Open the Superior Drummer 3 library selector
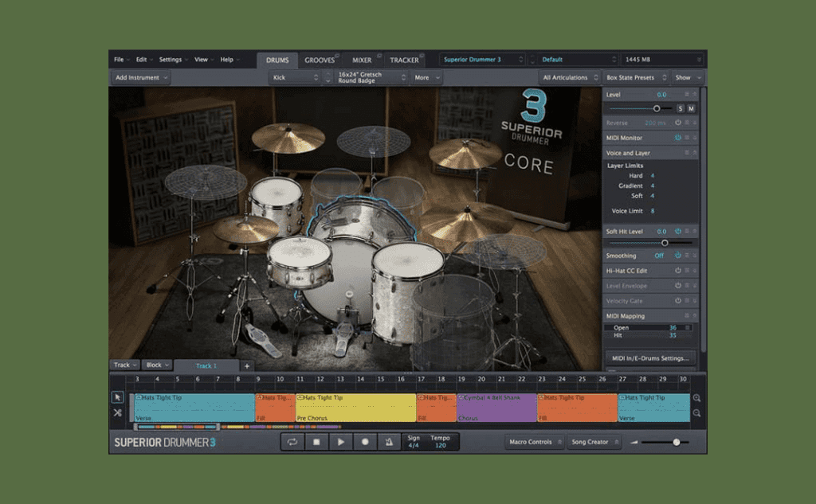Viewport: 816px width, 504px height. tap(482, 59)
